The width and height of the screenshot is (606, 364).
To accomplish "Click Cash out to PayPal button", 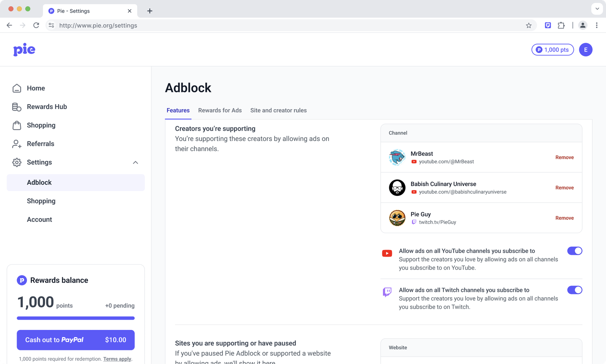I will [x=75, y=340].
